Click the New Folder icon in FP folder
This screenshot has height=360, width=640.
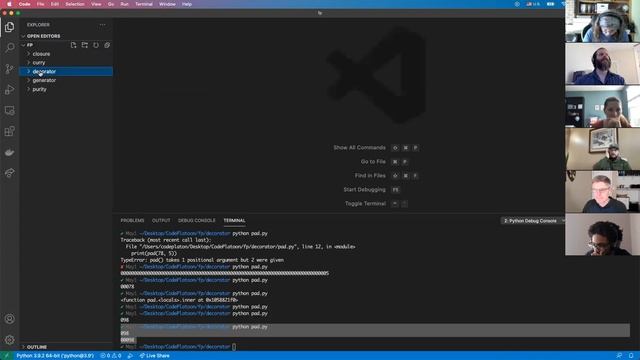pyautogui.click(x=84, y=45)
